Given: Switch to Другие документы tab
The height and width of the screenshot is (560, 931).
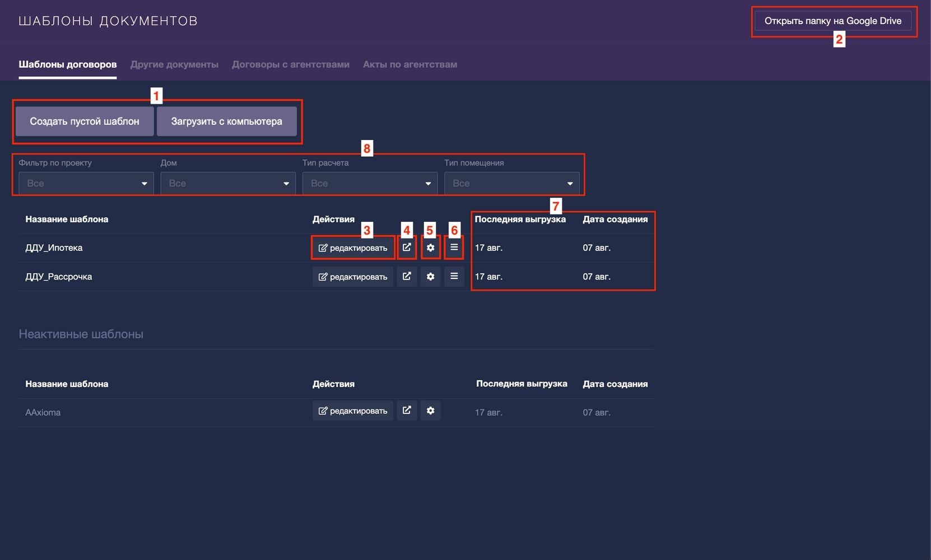Looking at the screenshot, I should (x=174, y=64).
